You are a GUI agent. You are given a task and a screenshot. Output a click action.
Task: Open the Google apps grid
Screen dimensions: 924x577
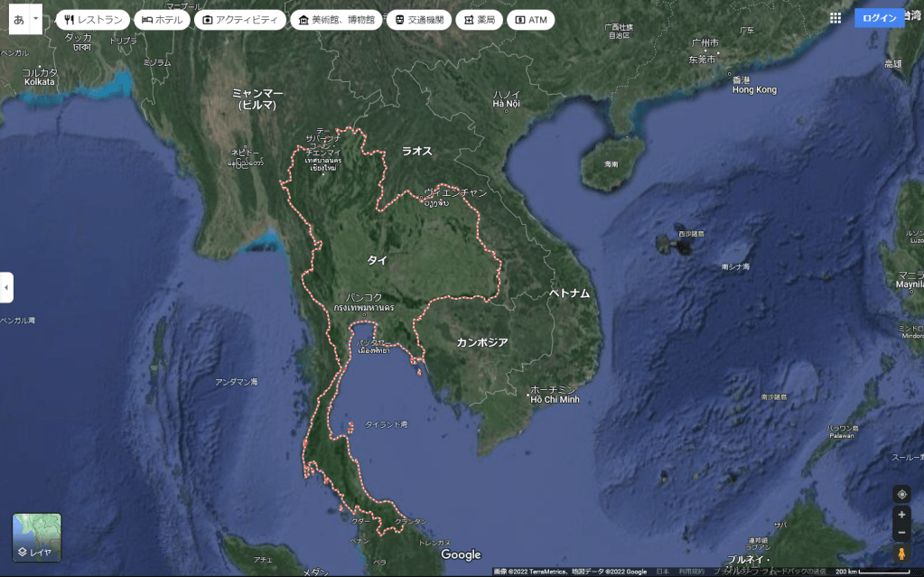(x=835, y=18)
